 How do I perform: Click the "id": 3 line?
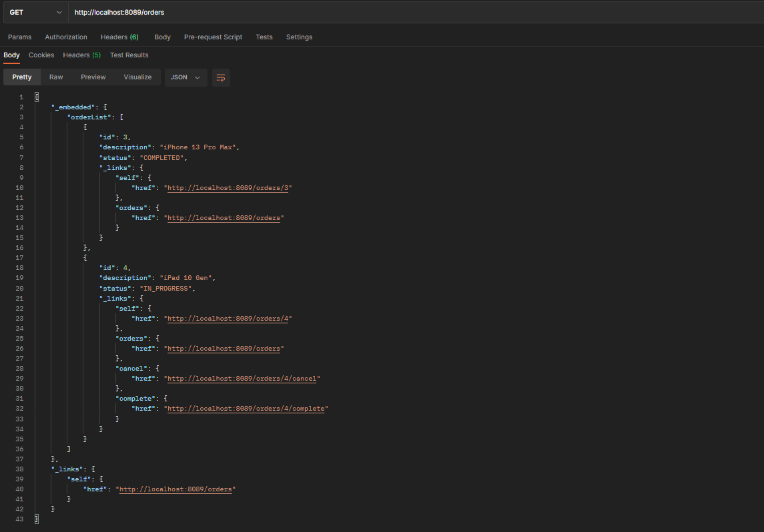tap(115, 137)
